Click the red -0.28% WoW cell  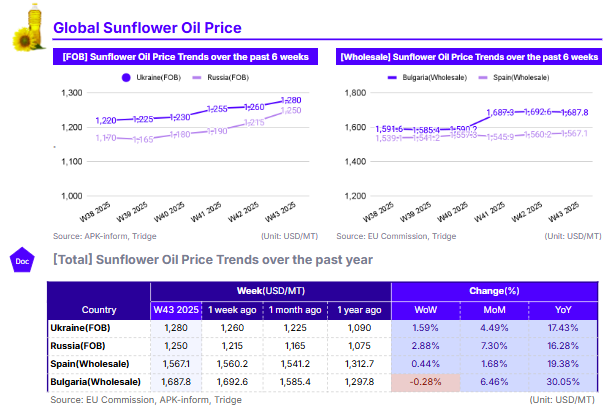click(x=424, y=382)
